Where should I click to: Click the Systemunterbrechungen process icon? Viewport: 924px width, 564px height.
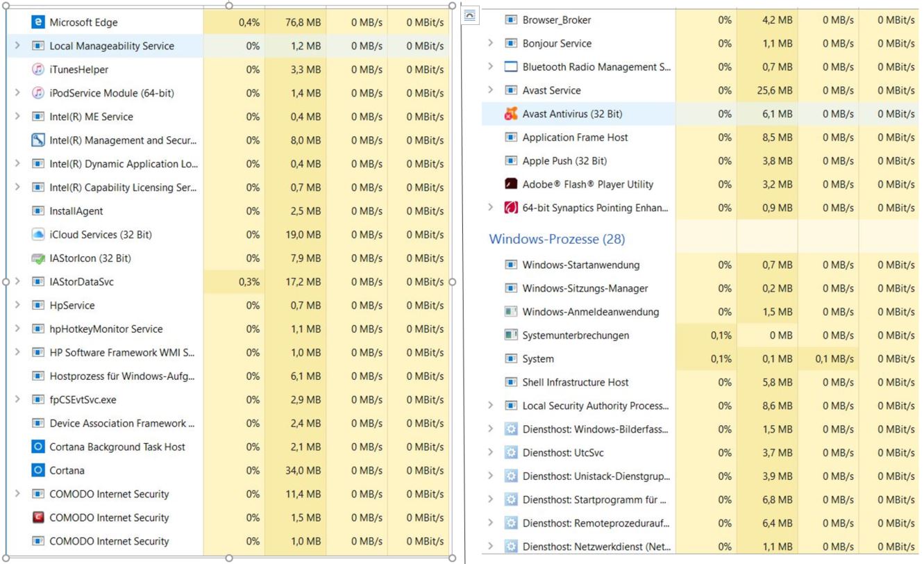click(511, 335)
